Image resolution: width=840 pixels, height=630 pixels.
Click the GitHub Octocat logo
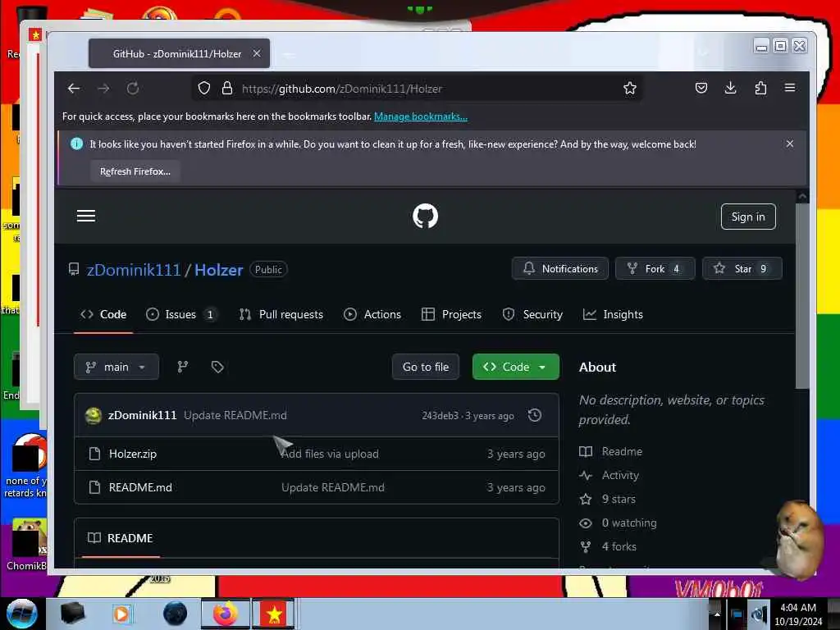coord(426,216)
